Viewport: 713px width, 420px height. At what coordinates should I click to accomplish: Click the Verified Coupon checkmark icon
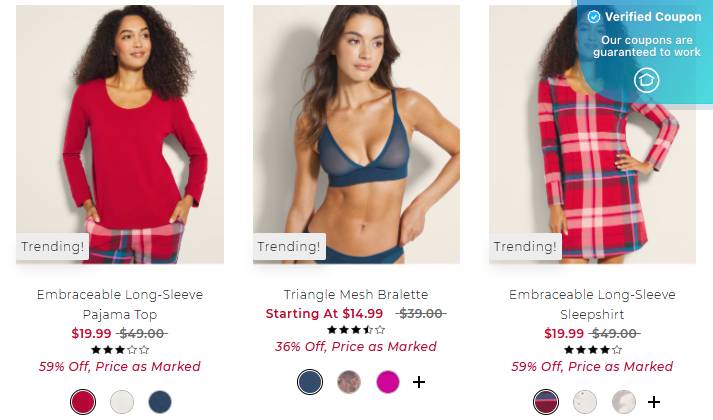pos(593,17)
